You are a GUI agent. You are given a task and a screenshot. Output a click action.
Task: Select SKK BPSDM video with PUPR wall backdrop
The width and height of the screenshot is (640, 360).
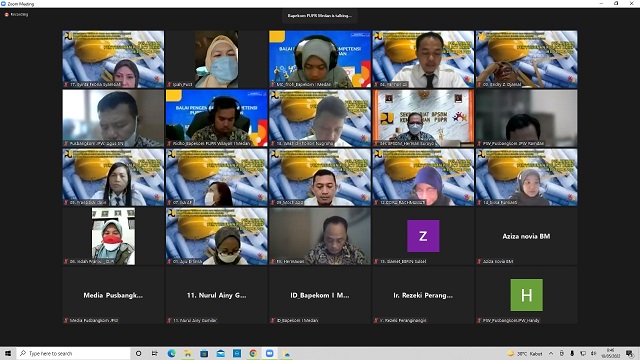point(423,118)
